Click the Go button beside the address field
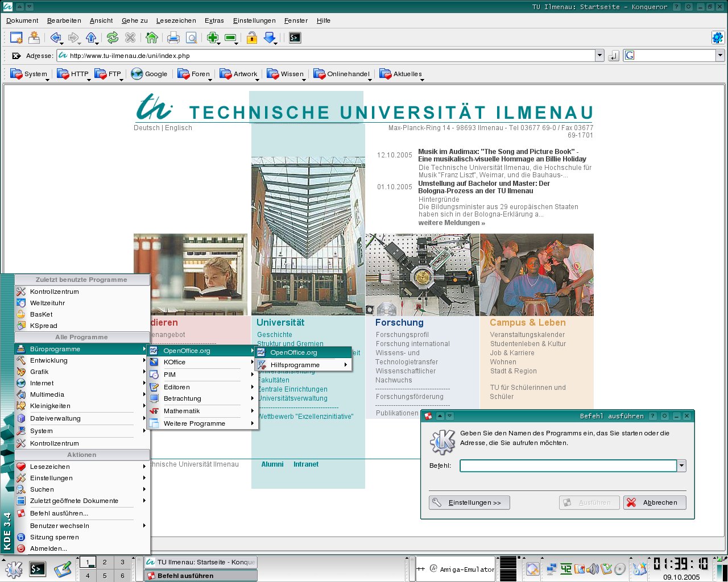Image resolution: width=728 pixels, height=582 pixels. coord(613,56)
